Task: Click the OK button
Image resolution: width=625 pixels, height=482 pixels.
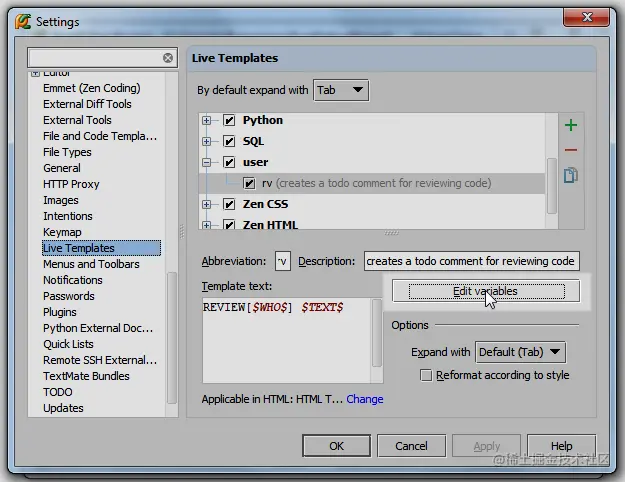Action: [336, 446]
